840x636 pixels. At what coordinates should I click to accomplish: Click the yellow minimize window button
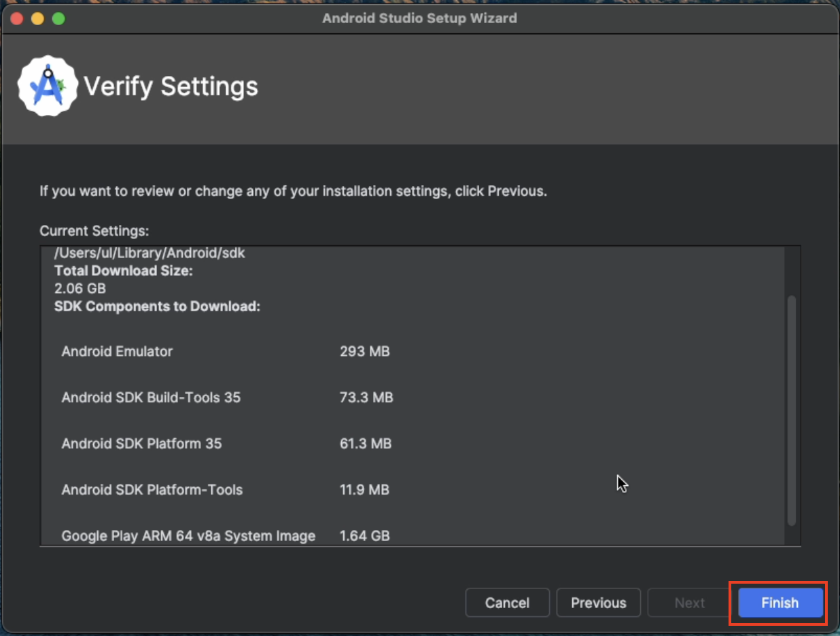tap(37, 18)
